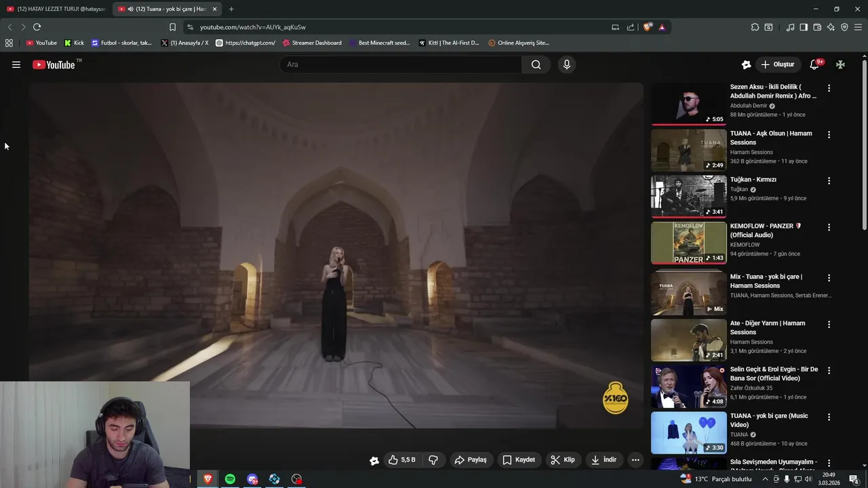Click the Oluştur create button

coord(777,64)
